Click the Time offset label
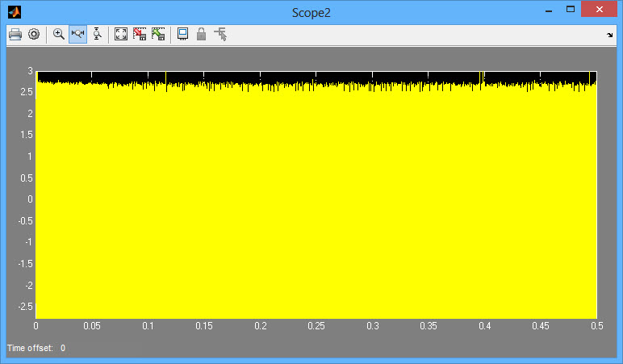The height and width of the screenshot is (364, 623). pyautogui.click(x=29, y=348)
